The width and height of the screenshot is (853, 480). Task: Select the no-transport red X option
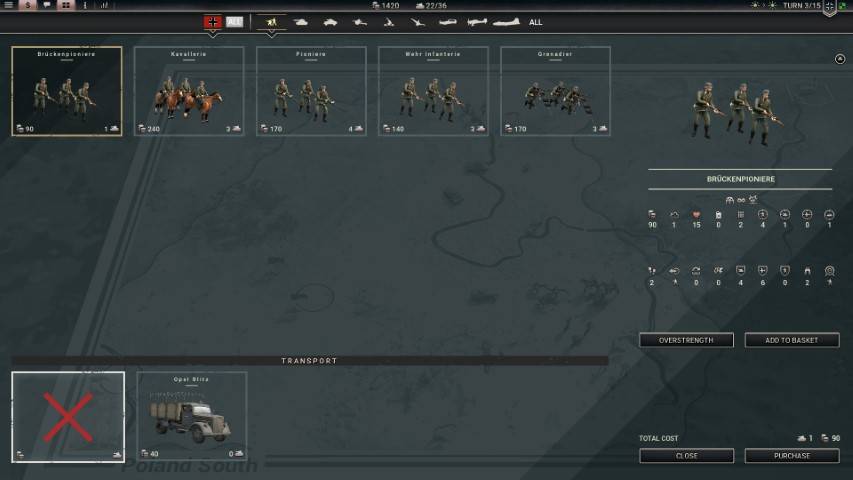[x=68, y=417]
